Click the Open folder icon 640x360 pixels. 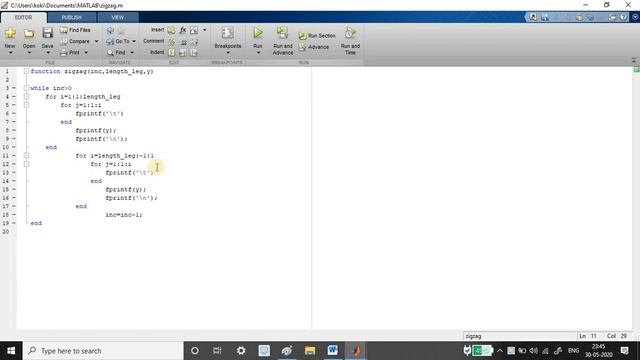click(29, 33)
